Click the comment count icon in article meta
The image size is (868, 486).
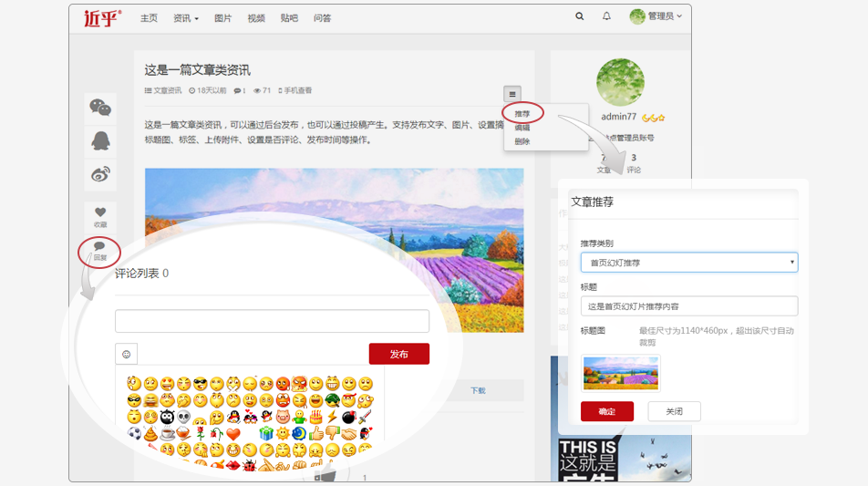pyautogui.click(x=237, y=91)
